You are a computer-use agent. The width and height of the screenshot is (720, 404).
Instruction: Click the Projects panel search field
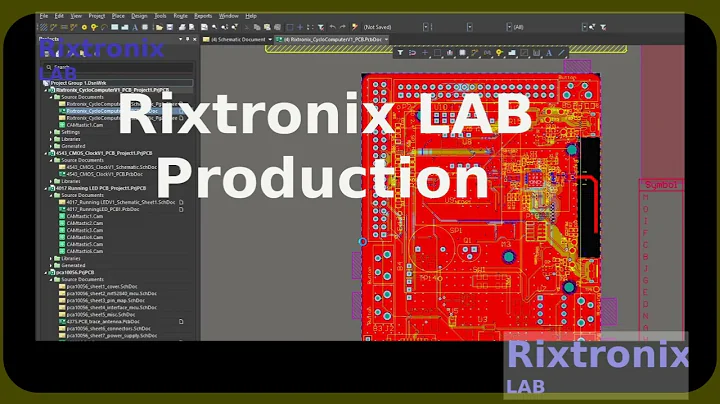[117, 67]
